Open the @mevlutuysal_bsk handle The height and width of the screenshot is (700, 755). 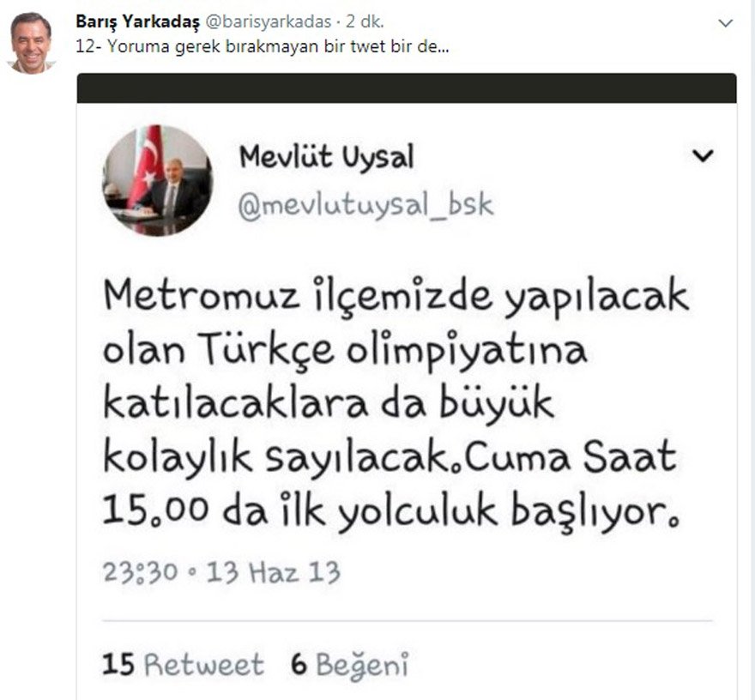(x=366, y=206)
